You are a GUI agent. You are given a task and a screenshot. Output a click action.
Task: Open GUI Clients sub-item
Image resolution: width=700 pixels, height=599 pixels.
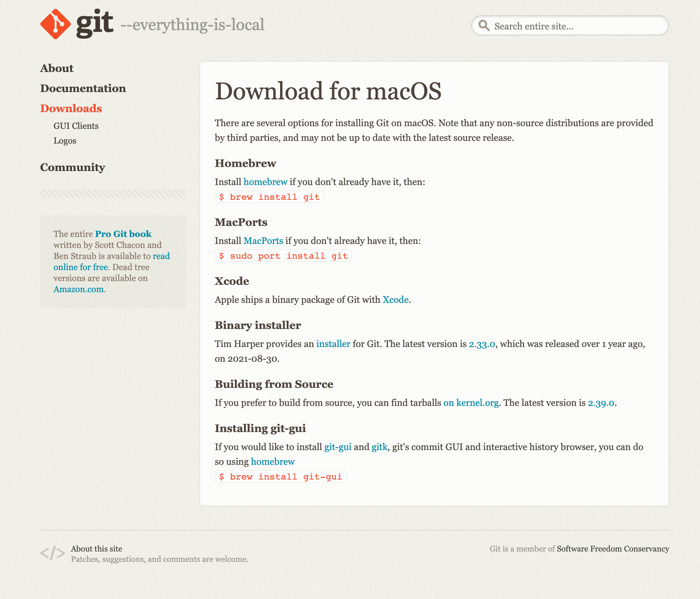coord(76,126)
